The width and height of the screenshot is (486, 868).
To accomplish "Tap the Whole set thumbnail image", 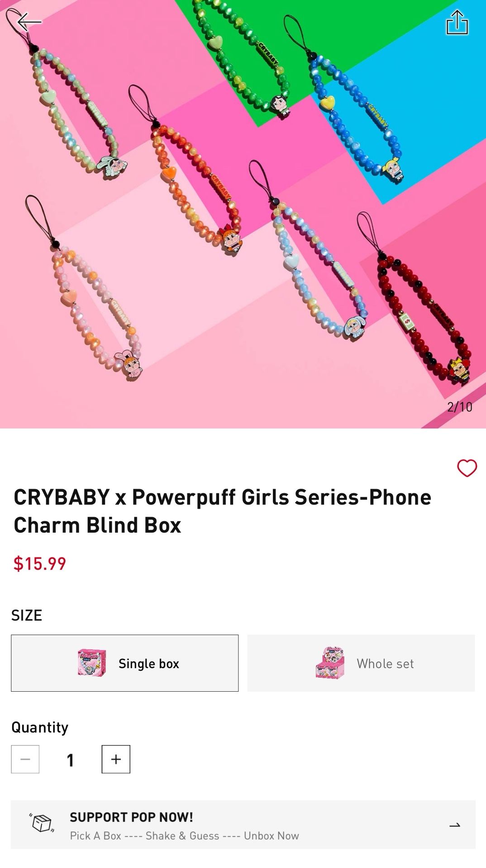I will tap(330, 663).
